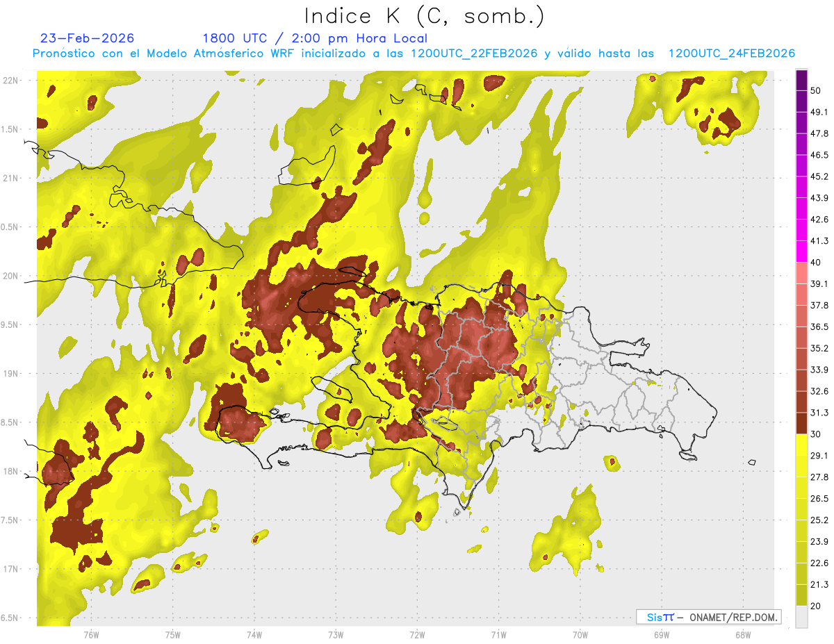Click the longitude label '75W'

(173, 635)
